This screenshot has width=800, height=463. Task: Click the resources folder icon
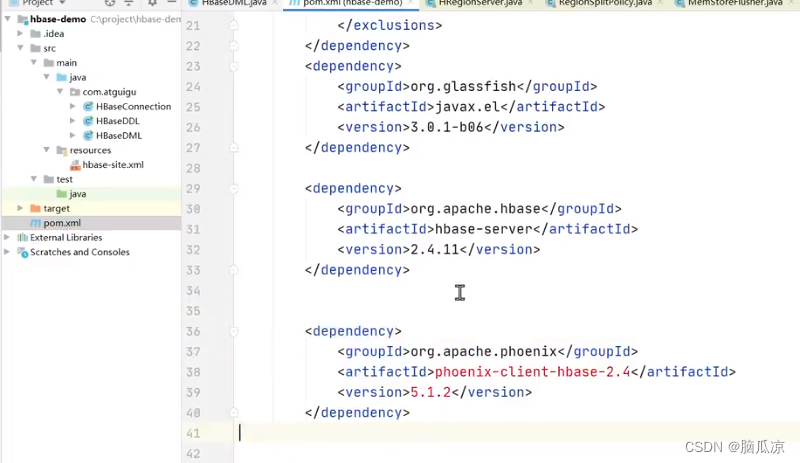point(62,150)
